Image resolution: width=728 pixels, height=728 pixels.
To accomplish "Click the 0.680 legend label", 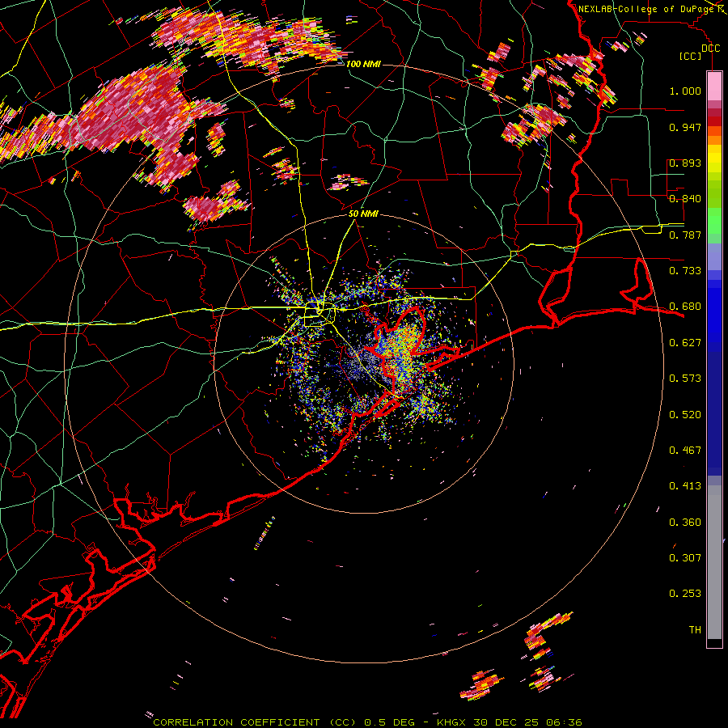I will pyautogui.click(x=685, y=307).
